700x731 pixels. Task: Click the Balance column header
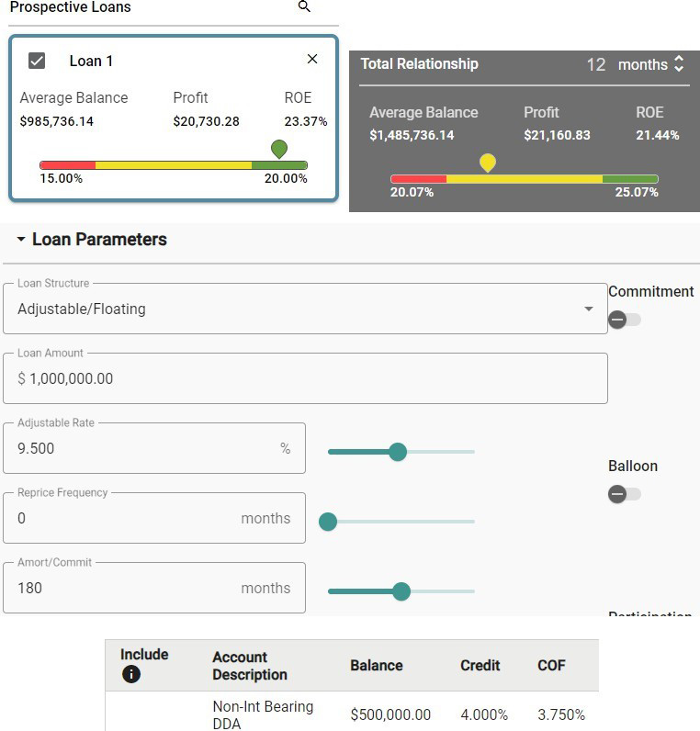point(376,666)
